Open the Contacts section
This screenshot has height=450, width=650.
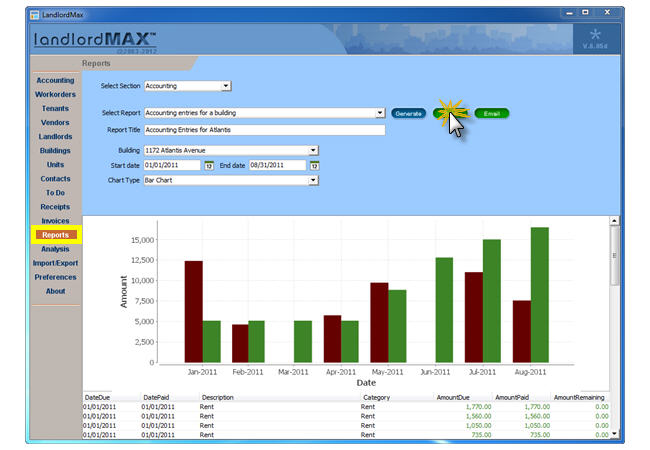click(55, 179)
